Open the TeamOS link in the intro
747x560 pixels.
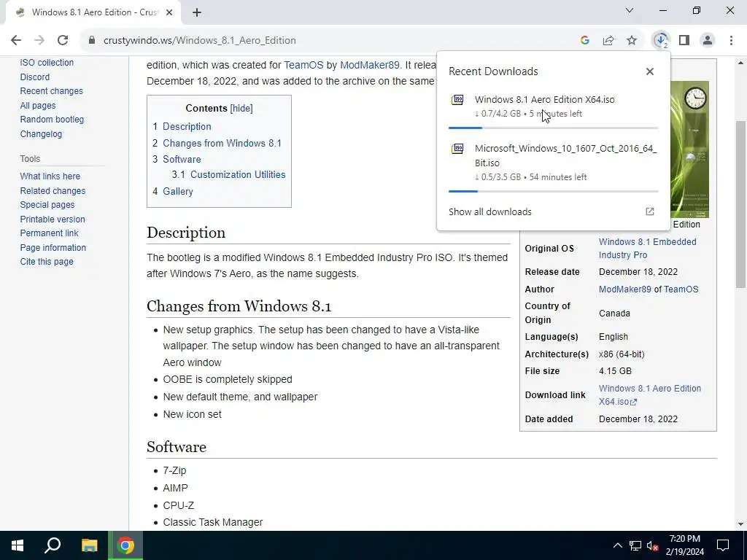click(303, 65)
